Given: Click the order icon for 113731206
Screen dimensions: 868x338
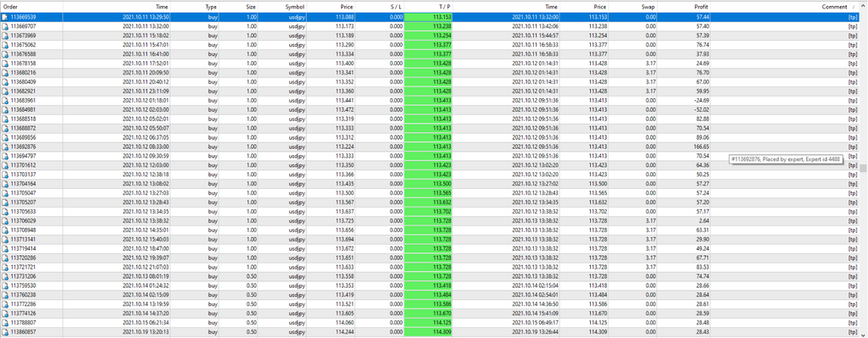Looking at the screenshot, I should 5,276.
